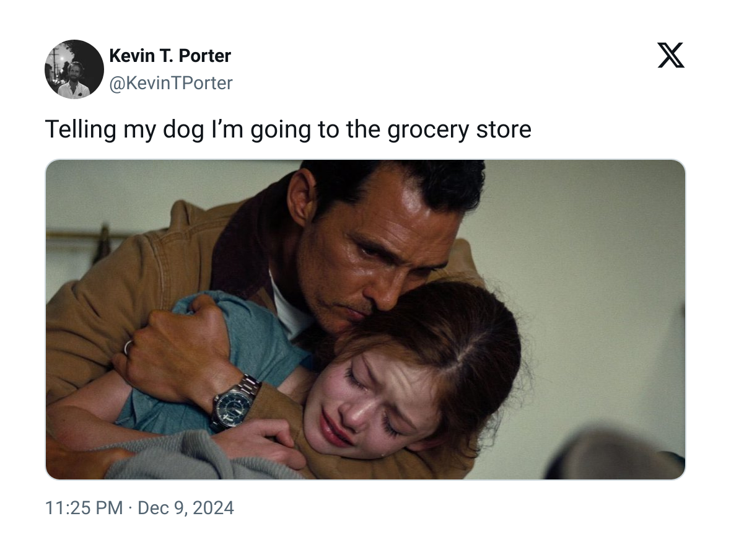
Task: Click the gray knit blanket in the photo
Action: click(x=196, y=459)
